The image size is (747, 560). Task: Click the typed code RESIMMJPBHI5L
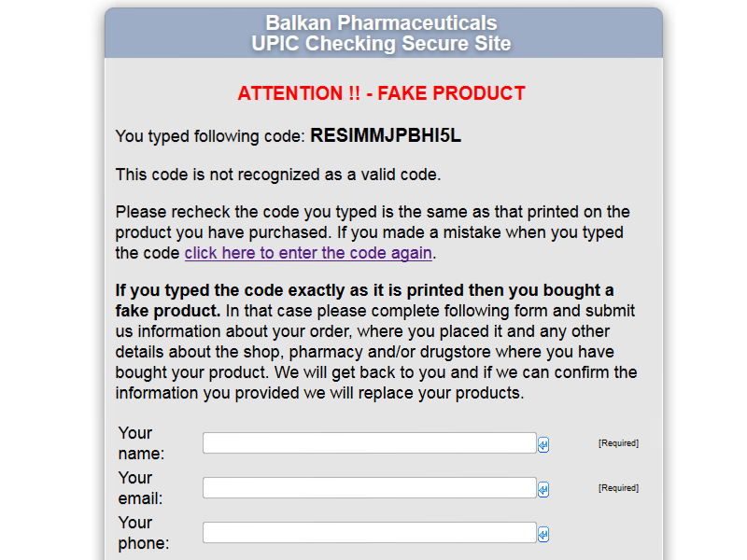tap(386, 136)
